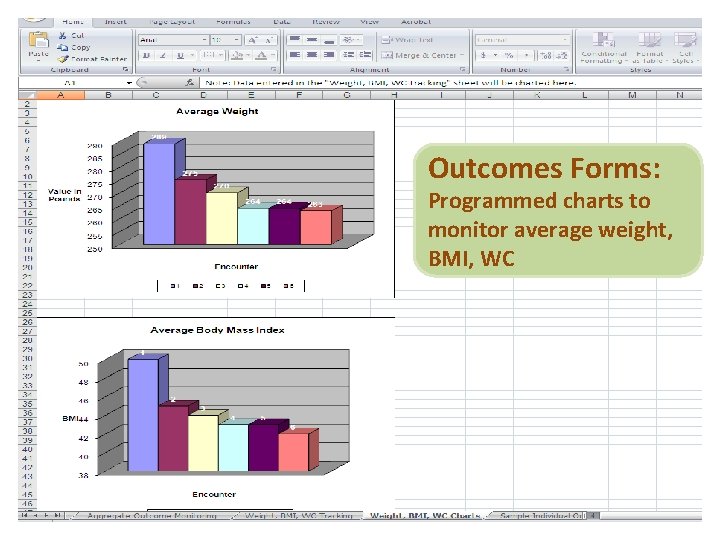Click the Increase Indent icon
720x540 pixels.
click(366, 55)
